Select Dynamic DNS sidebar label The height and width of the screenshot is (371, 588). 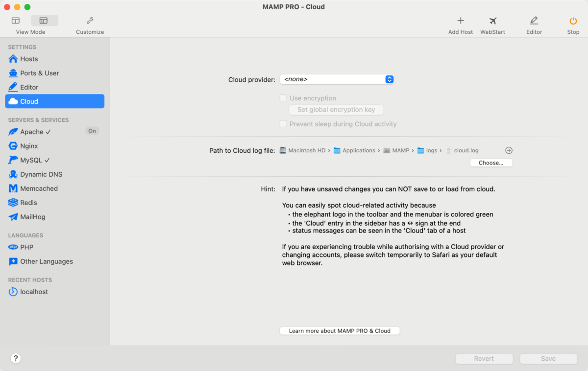click(x=41, y=174)
